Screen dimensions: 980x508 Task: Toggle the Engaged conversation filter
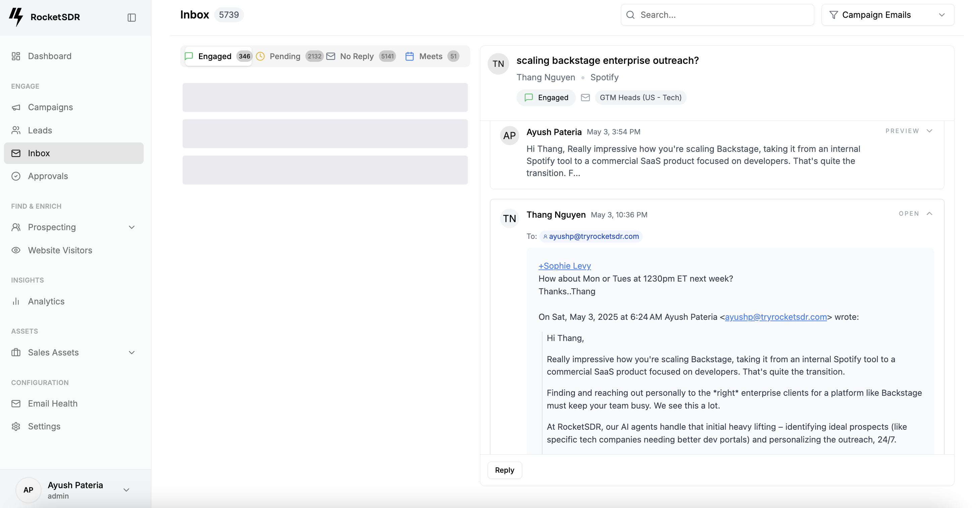click(216, 56)
